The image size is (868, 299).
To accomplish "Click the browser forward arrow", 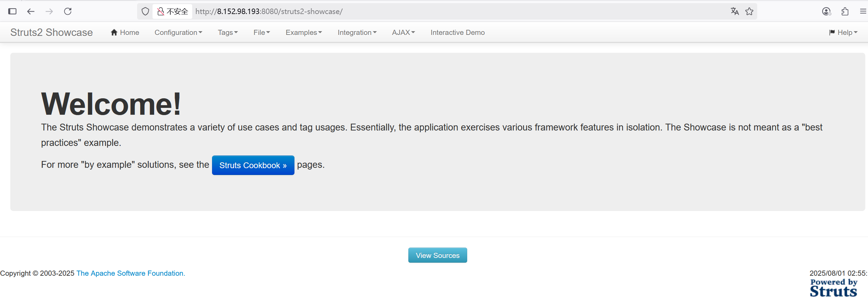I will click(x=49, y=11).
